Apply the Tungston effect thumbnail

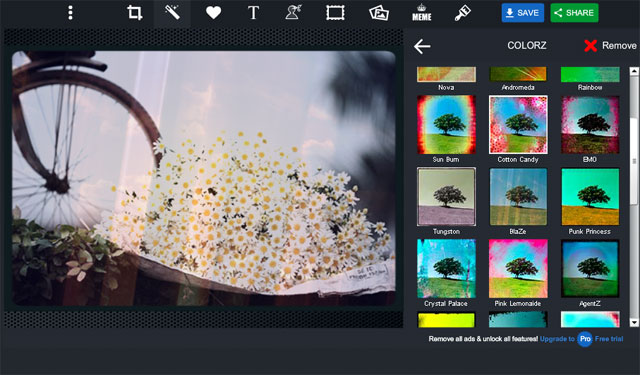(x=446, y=197)
